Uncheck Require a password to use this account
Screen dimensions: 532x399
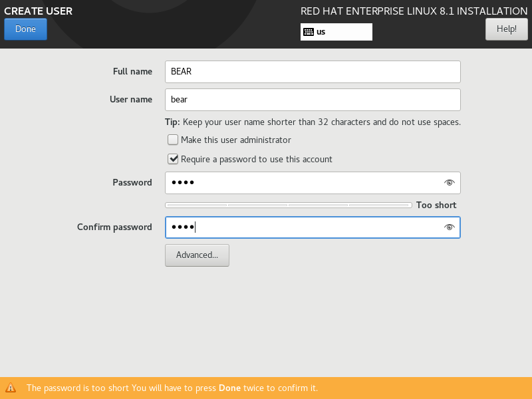[x=173, y=159]
